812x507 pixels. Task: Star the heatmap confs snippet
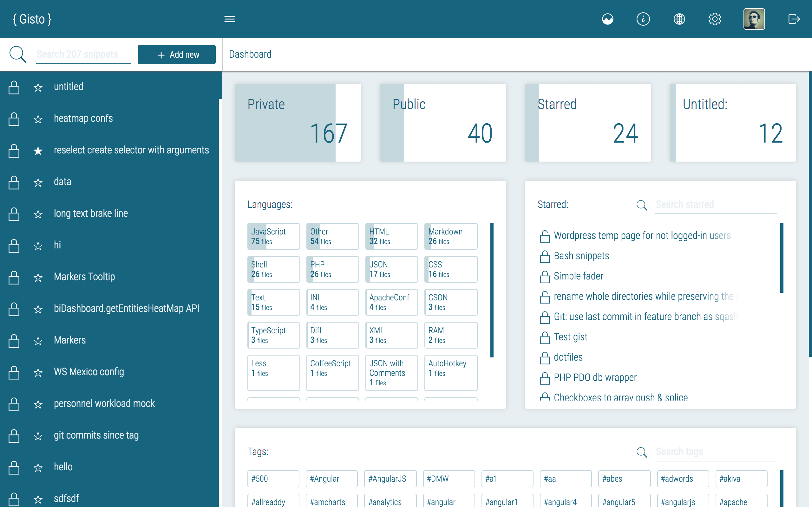point(38,119)
